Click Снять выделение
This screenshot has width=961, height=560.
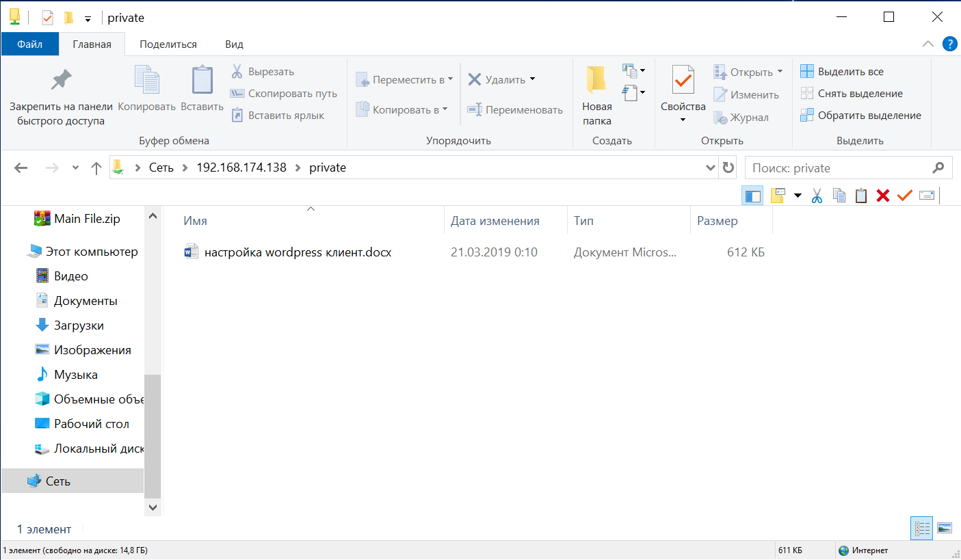click(852, 94)
